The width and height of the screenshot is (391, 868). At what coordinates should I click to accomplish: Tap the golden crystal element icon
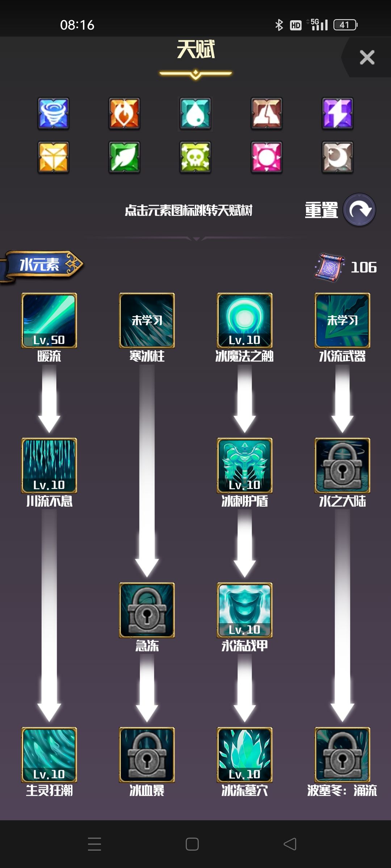tap(54, 157)
